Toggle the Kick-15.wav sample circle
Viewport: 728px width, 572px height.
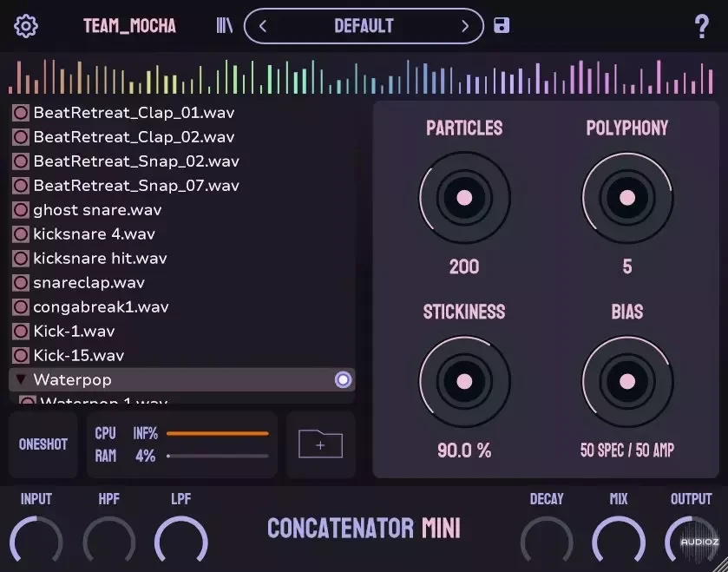point(21,356)
